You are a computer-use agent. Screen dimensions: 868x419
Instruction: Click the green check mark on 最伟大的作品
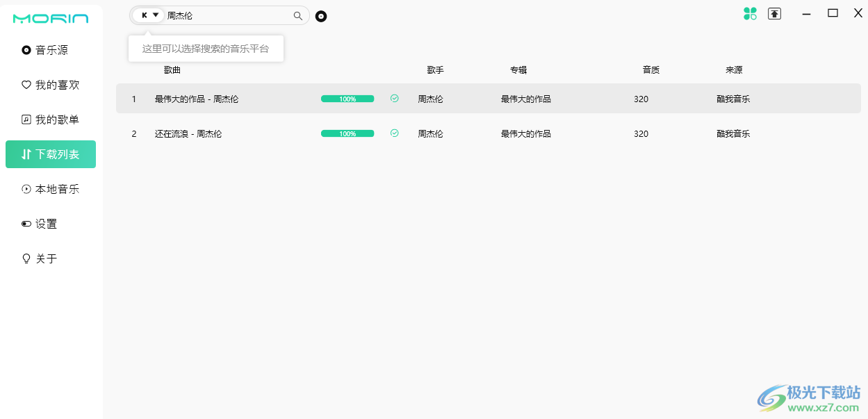(394, 98)
